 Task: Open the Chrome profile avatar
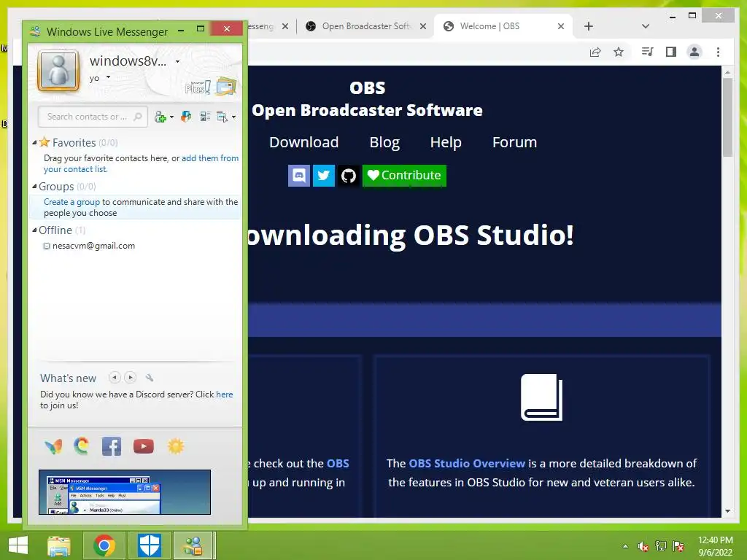pos(694,52)
